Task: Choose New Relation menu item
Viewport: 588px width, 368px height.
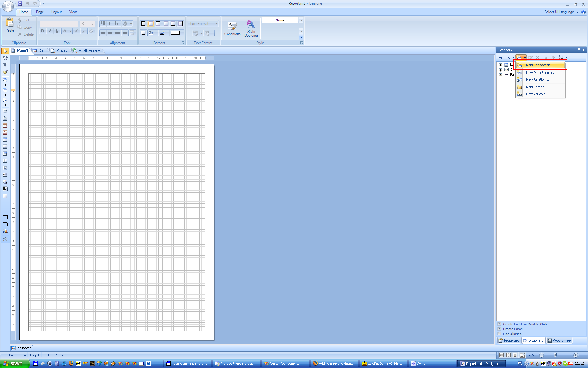Action: [540, 79]
